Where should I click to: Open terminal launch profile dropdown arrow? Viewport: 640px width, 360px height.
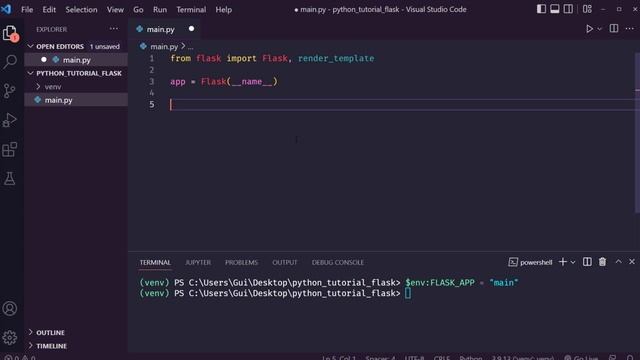click(573, 262)
